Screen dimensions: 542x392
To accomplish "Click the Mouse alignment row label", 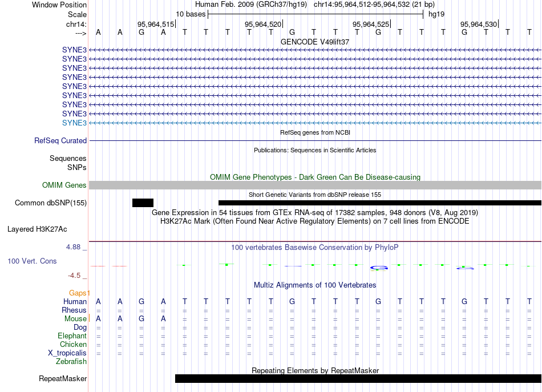I will pos(75,319).
